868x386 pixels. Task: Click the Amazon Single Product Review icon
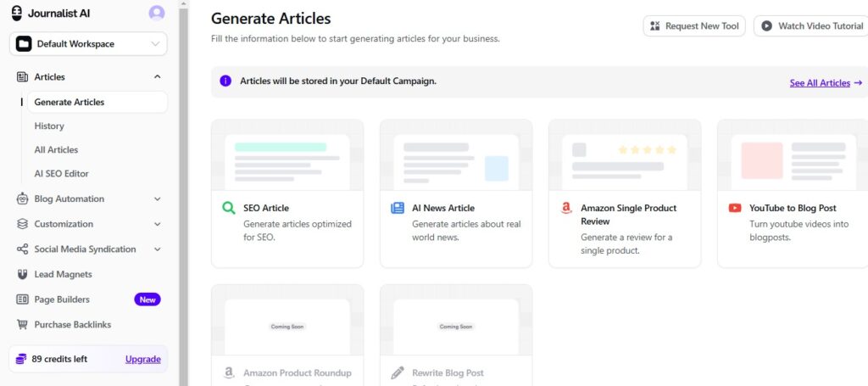pyautogui.click(x=566, y=208)
